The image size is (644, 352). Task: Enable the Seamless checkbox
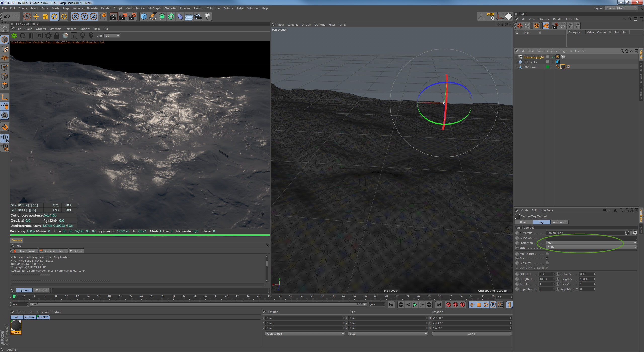(547, 263)
